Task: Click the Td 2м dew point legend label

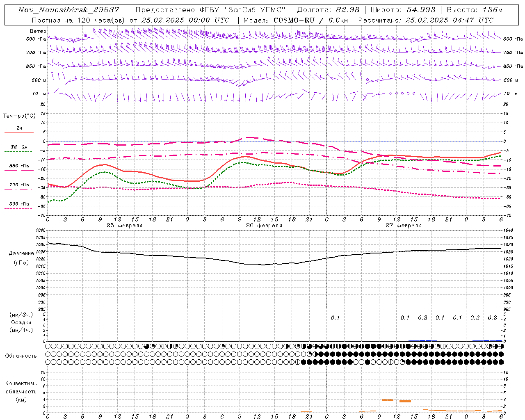Action: (x=19, y=147)
